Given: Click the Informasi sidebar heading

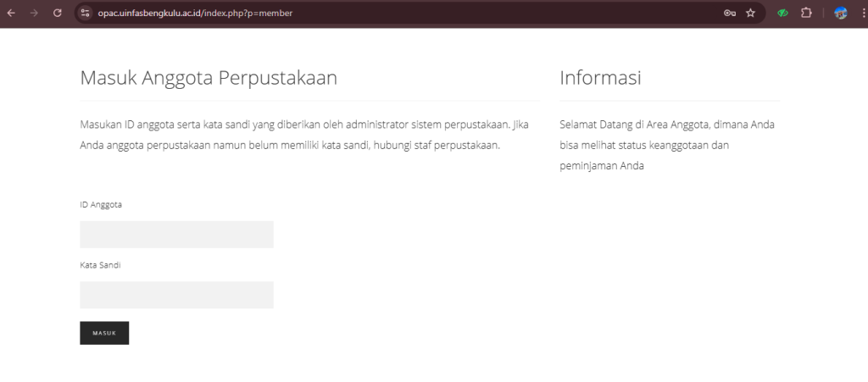Looking at the screenshot, I should tap(600, 78).
